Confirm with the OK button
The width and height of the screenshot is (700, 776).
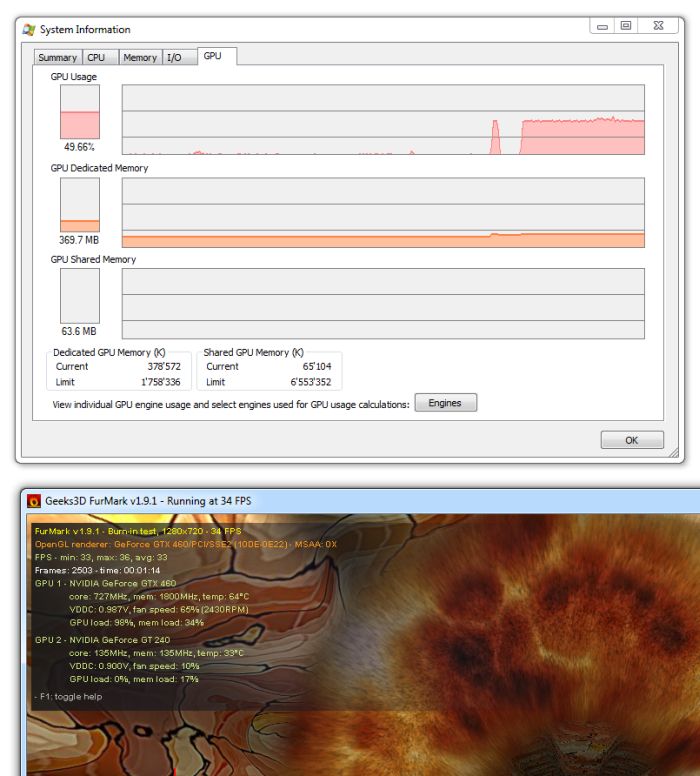(x=632, y=440)
